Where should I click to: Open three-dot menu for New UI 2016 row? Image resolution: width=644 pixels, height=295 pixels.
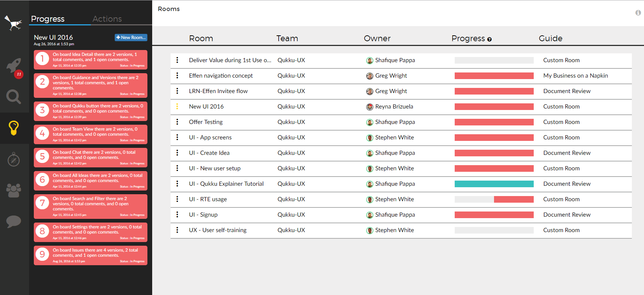tap(177, 106)
